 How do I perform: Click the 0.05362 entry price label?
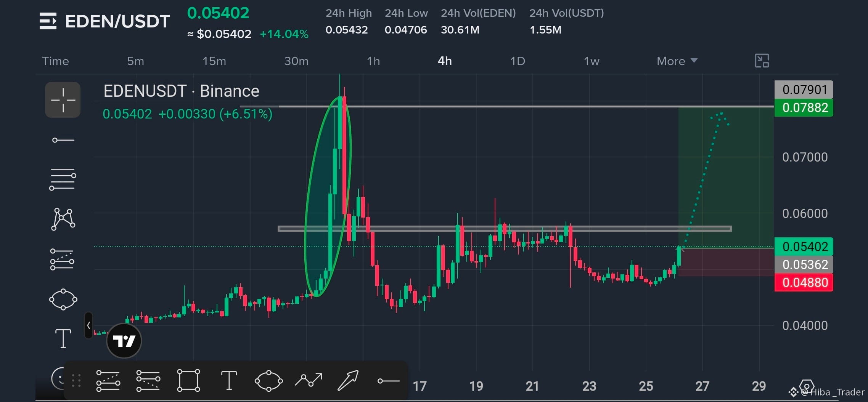coord(804,264)
